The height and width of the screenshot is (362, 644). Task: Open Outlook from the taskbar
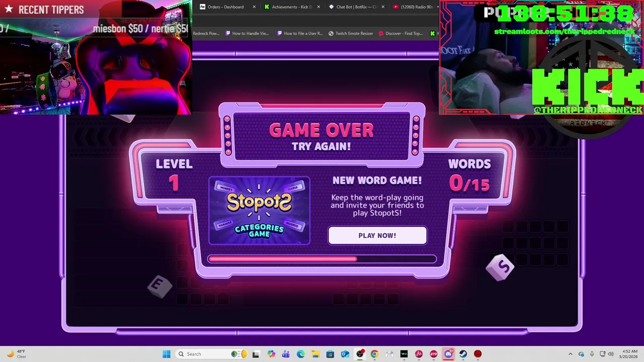click(x=345, y=354)
